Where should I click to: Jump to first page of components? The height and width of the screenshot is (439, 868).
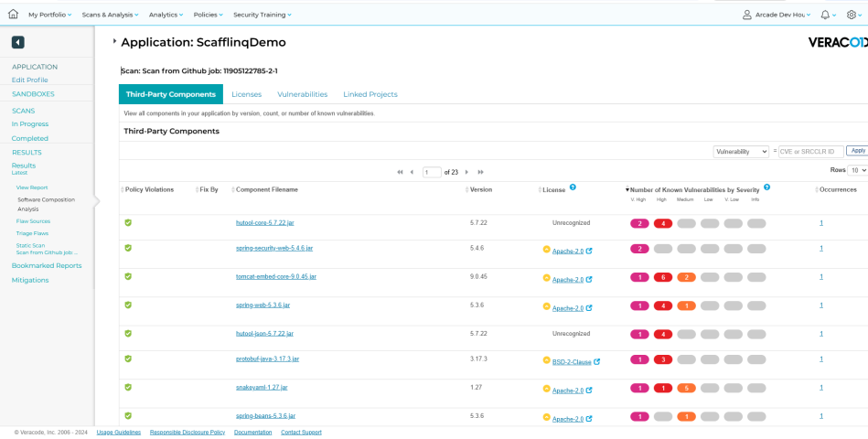coord(400,172)
